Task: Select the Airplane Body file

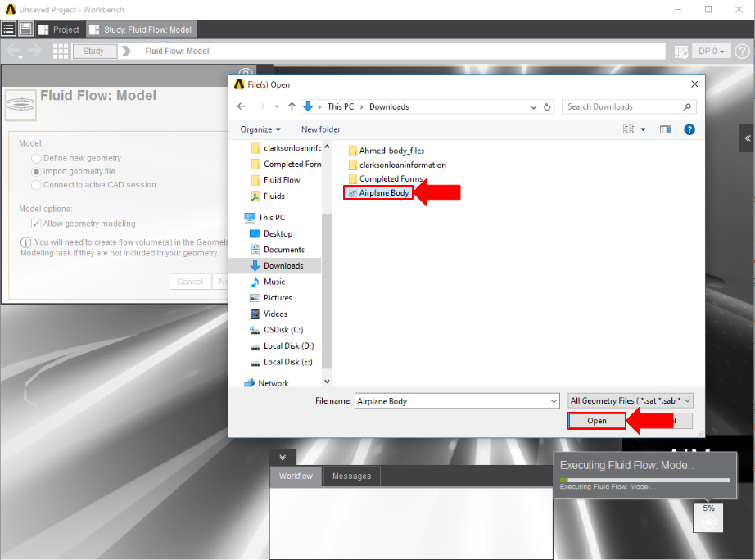Action: [378, 192]
